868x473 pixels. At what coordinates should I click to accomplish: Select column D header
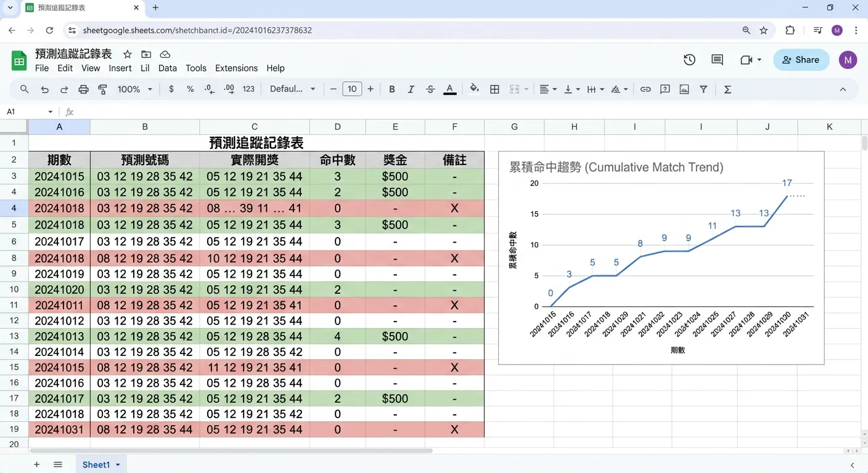(337, 127)
